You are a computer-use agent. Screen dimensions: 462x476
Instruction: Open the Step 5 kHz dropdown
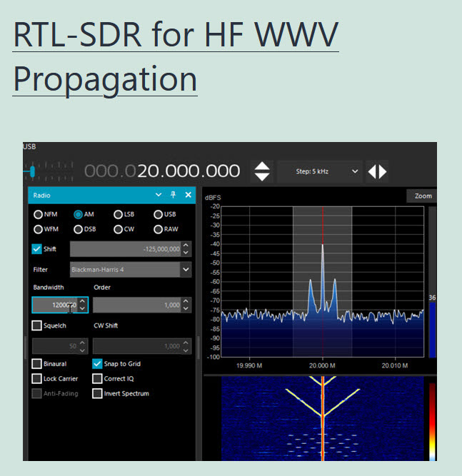tap(318, 171)
